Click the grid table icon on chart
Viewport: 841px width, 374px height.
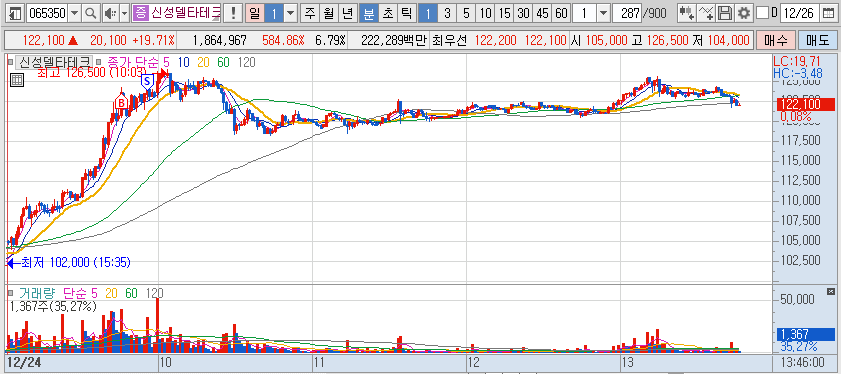16,80
